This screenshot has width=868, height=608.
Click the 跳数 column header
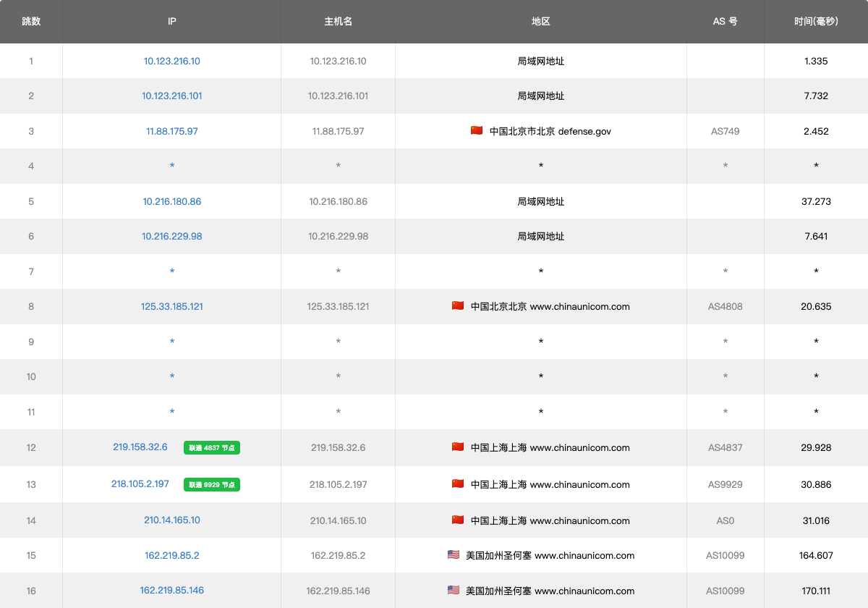pyautogui.click(x=31, y=22)
